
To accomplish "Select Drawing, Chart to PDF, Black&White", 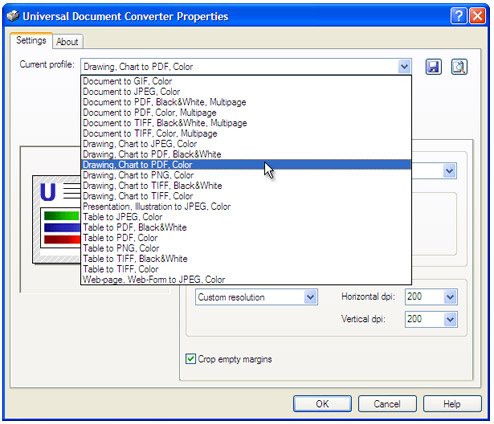I will 246,154.
